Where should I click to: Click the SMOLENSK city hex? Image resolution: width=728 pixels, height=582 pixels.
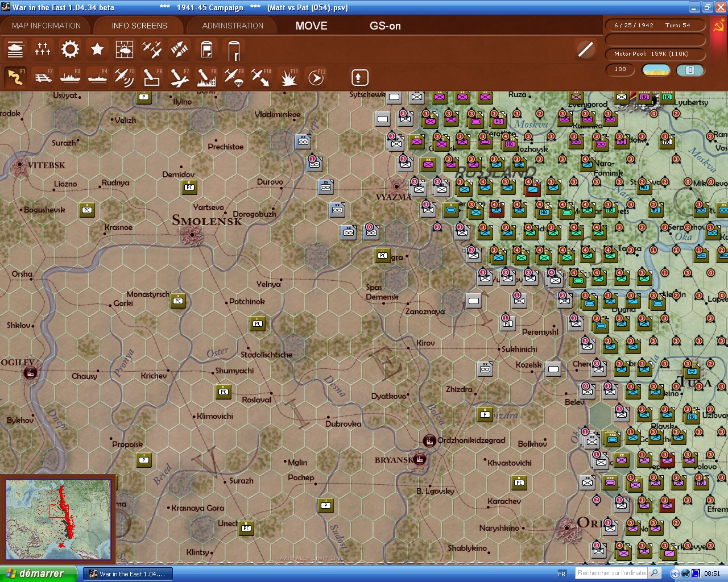pyautogui.click(x=192, y=234)
